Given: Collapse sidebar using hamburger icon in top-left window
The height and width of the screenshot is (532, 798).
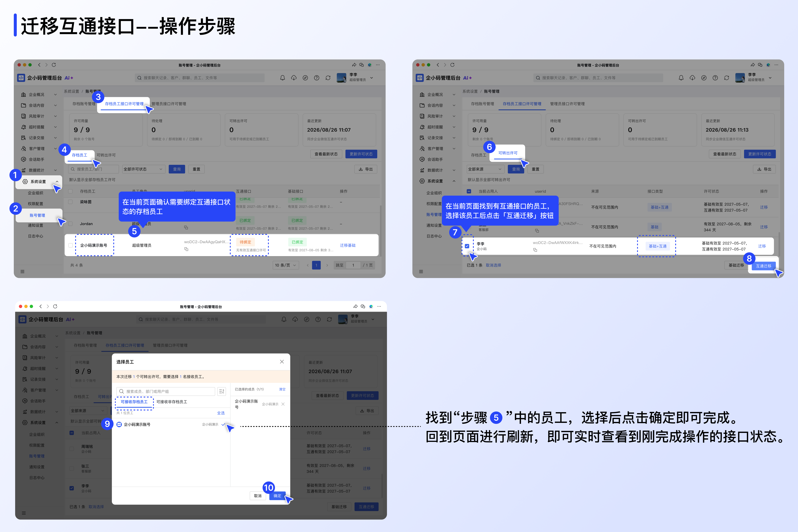Looking at the screenshot, I should pos(22,271).
